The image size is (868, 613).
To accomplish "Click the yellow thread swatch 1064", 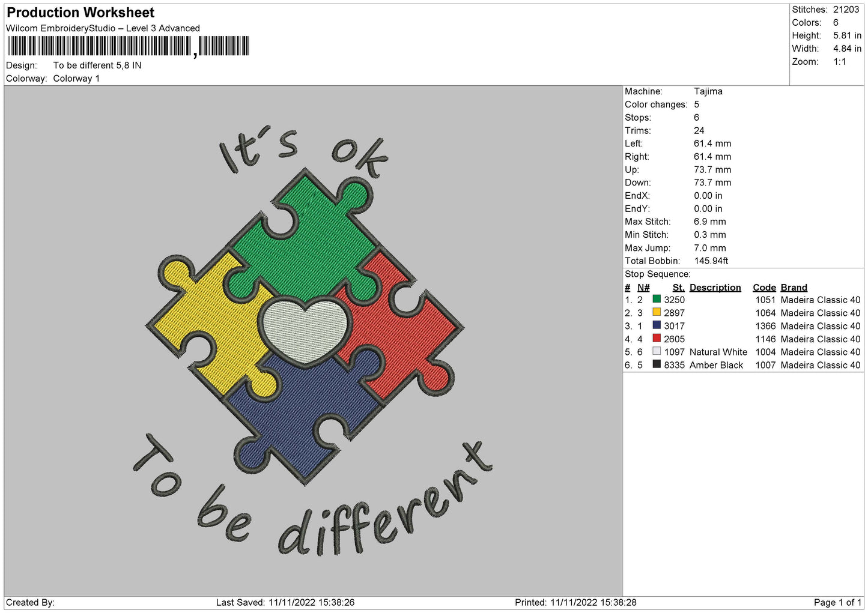I will point(657,312).
